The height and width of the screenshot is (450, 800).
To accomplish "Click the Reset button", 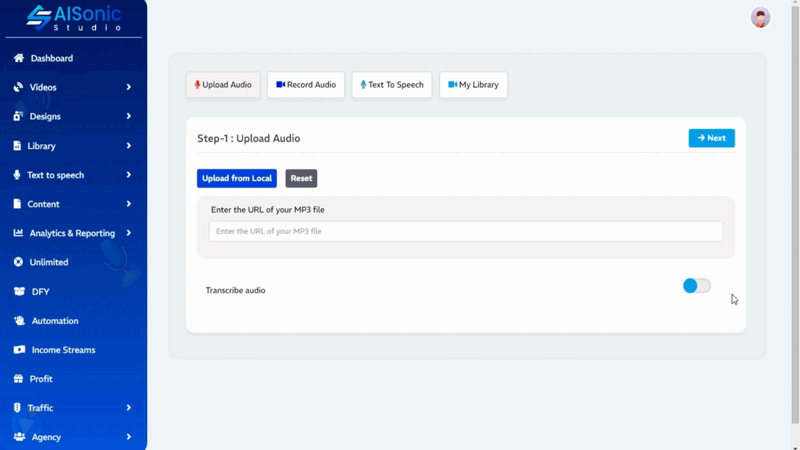I will pos(301,178).
